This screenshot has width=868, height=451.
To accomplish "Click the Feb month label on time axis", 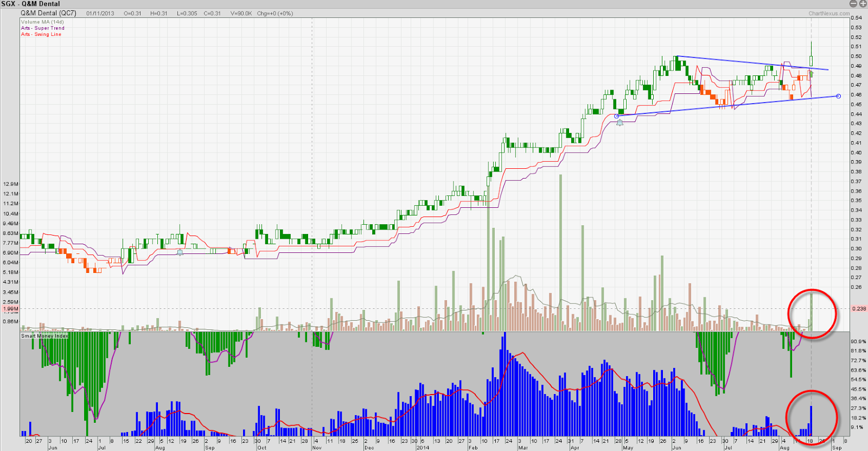I will click(x=473, y=448).
